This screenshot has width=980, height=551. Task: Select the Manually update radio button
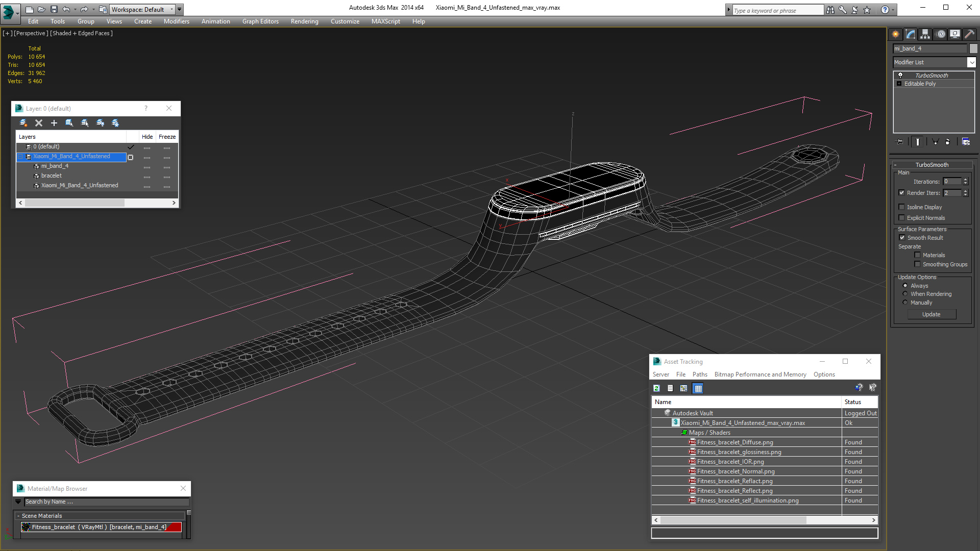click(x=905, y=303)
